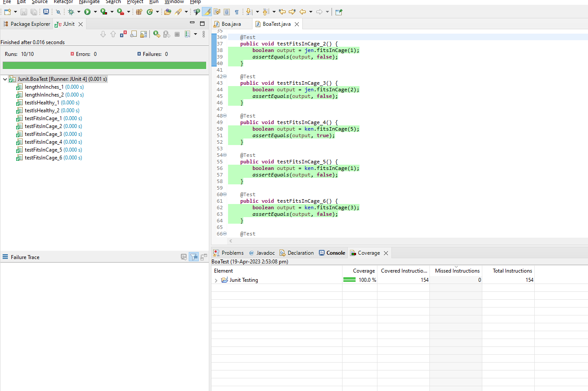Click editor horizontal scrollbar left arrow
588x391 pixels.
[x=231, y=241]
